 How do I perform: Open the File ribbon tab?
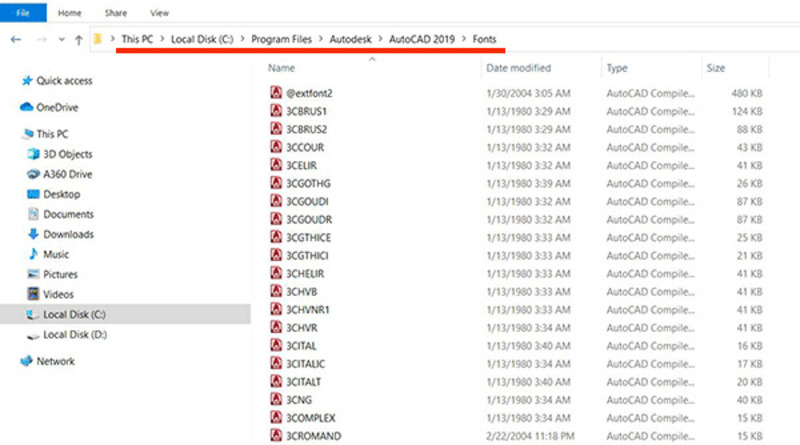pyautogui.click(x=23, y=13)
